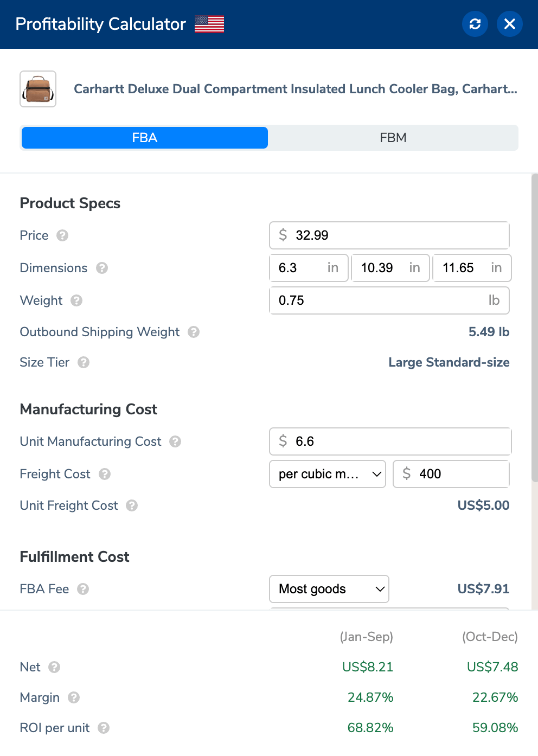538x756 pixels.
Task: Select the Oct-Dec margin 22.67%
Action: coord(495,697)
